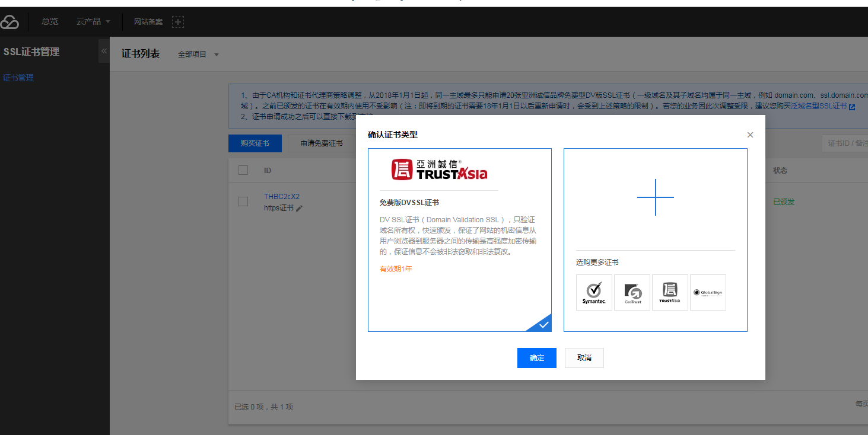Click the 确认证书类型 dialog title
This screenshot has height=435, width=868.
(393, 135)
